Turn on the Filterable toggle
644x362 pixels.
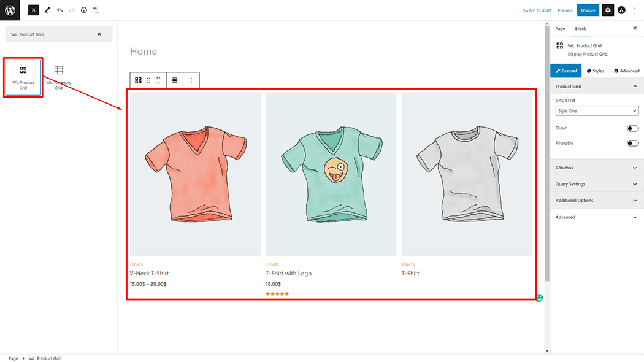(632, 143)
